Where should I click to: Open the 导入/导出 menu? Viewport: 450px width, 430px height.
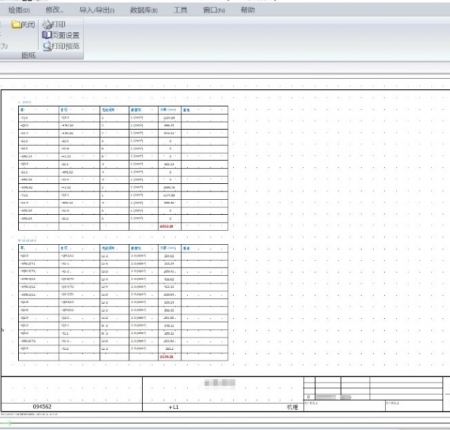point(97,10)
